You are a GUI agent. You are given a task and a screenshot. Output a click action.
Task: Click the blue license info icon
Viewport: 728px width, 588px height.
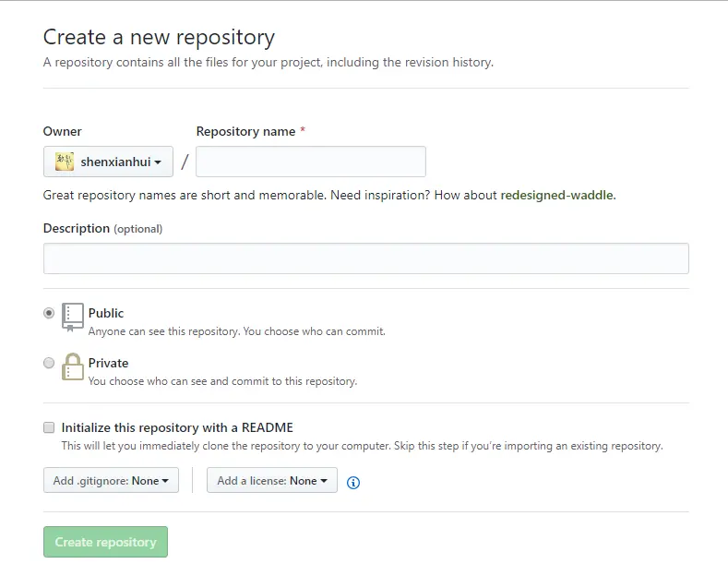click(353, 482)
